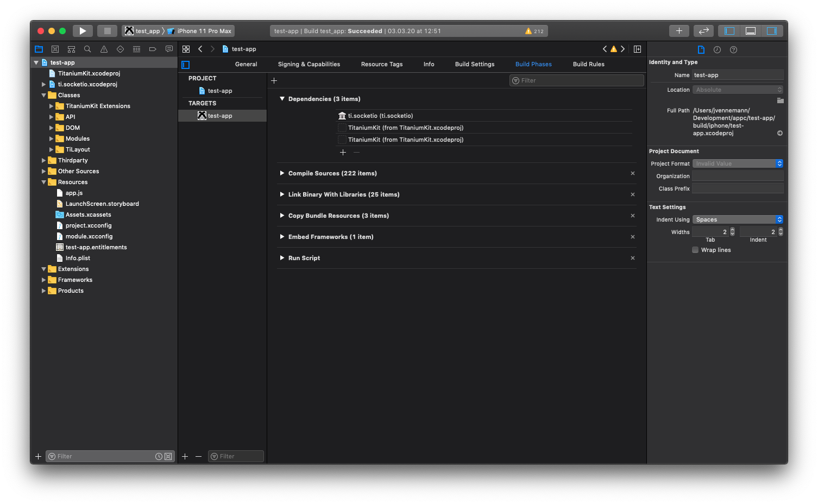Screen dimensions: 818x504
Task: Collapse the Dependencies section
Action: [282, 99]
